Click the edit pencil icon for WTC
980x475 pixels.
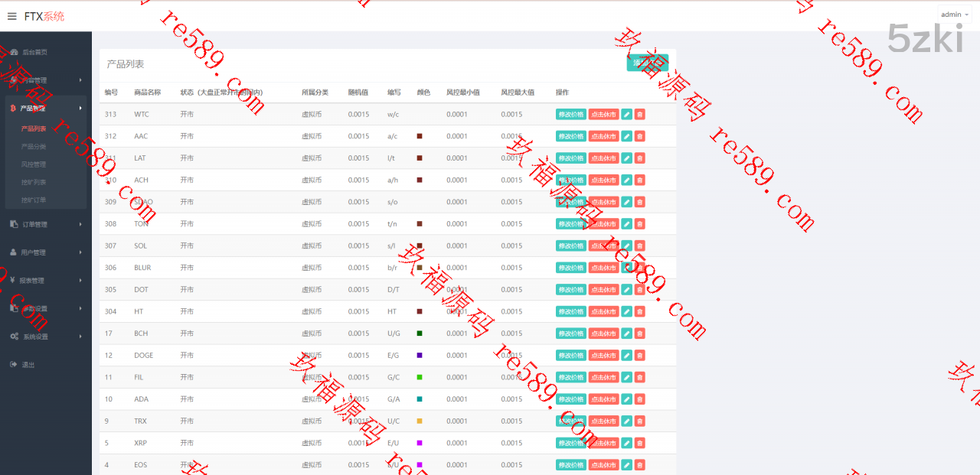coord(626,115)
